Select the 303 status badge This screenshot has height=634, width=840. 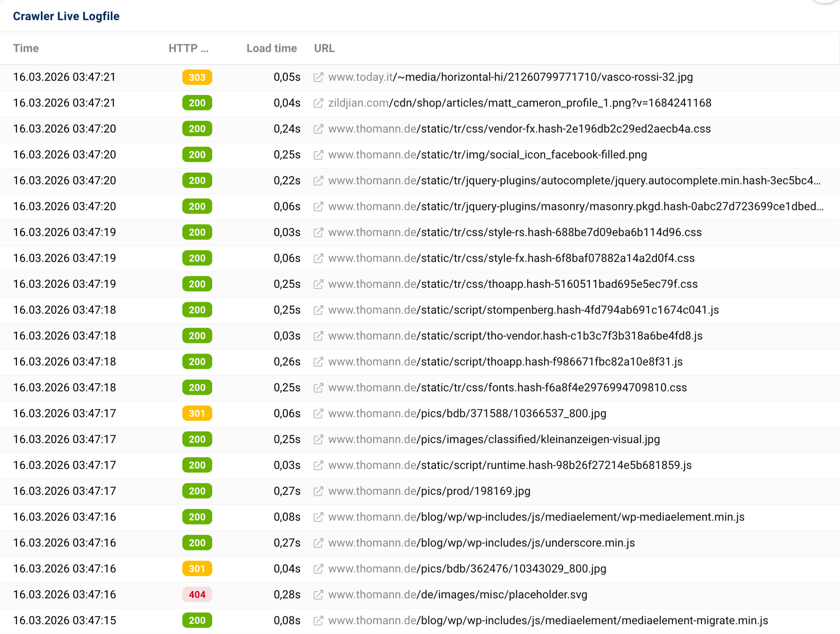197,77
